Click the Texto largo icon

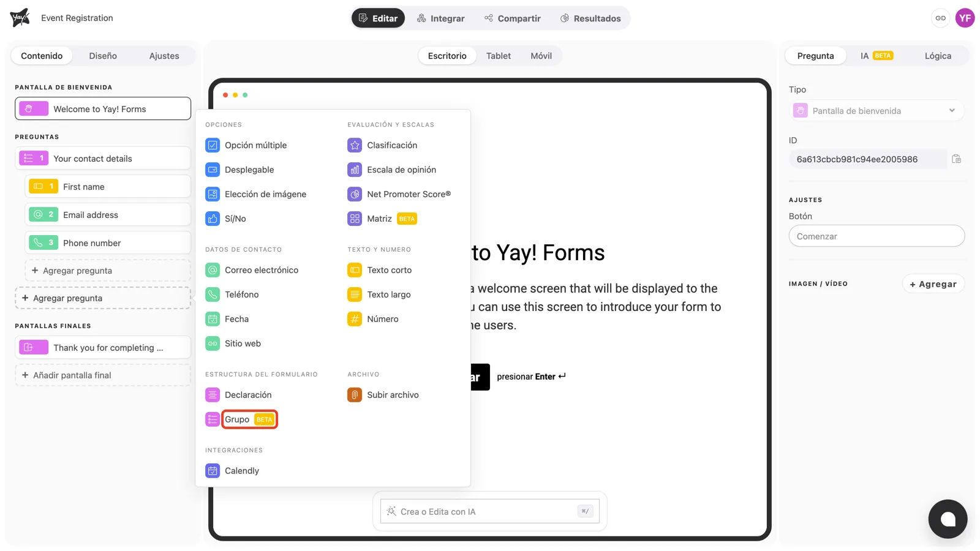(355, 294)
